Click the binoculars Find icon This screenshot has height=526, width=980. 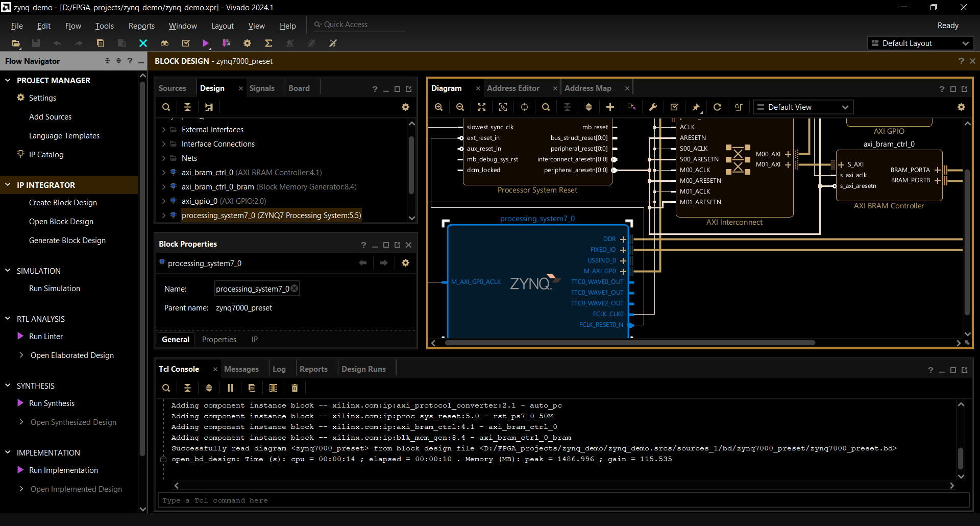click(x=164, y=43)
